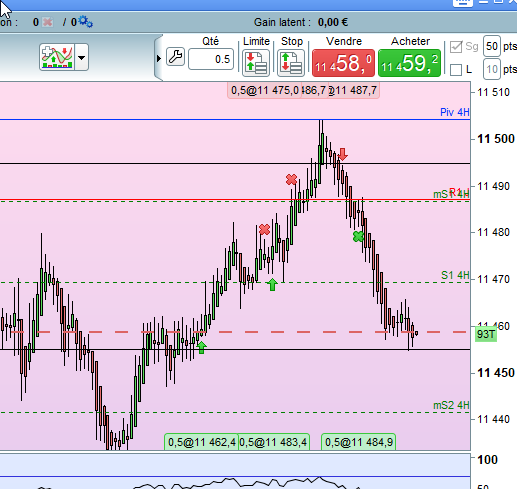Toggle the Sg stop checkbox

click(456, 47)
